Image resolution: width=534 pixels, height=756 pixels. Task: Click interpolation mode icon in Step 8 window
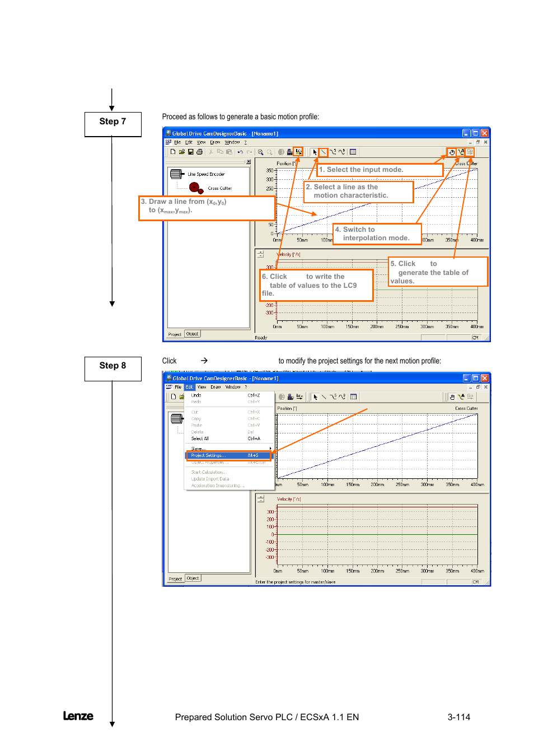pos(461,396)
